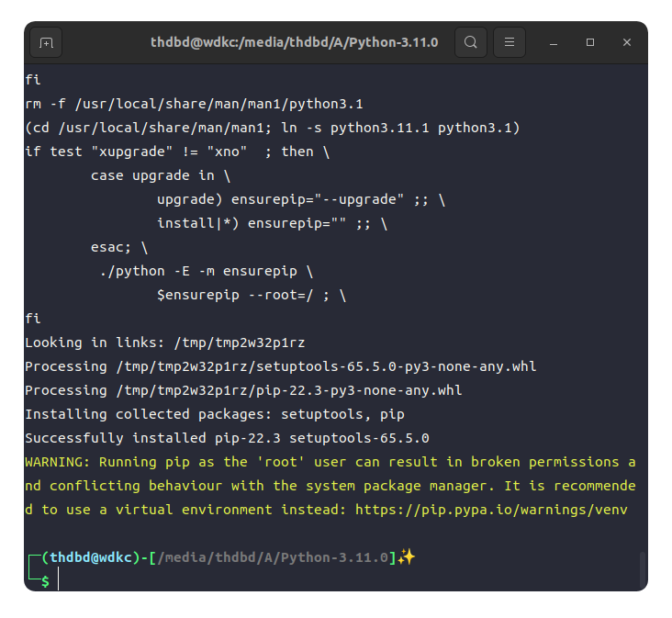Click the 'if test "xupgrade"' line
672x618 pixels.
[x=177, y=152]
